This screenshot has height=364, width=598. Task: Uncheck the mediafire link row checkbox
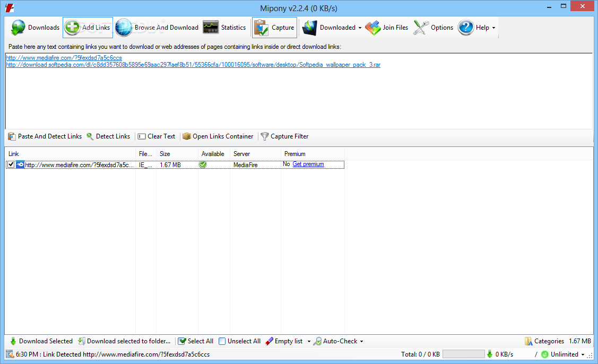coord(11,164)
